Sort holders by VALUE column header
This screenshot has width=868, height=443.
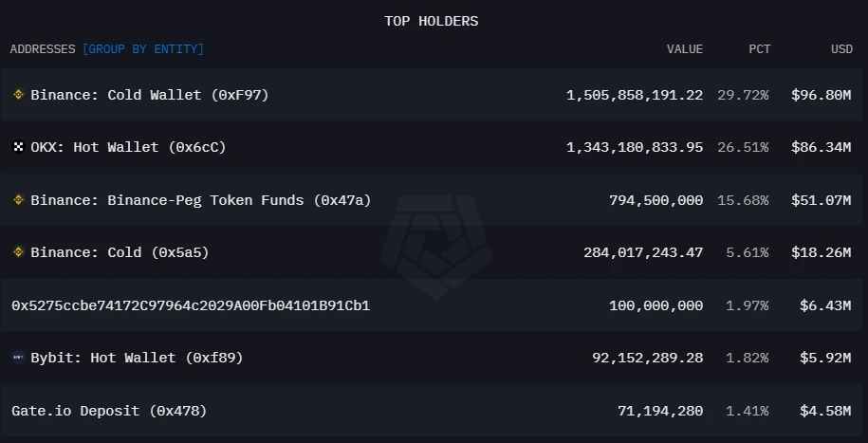(684, 49)
